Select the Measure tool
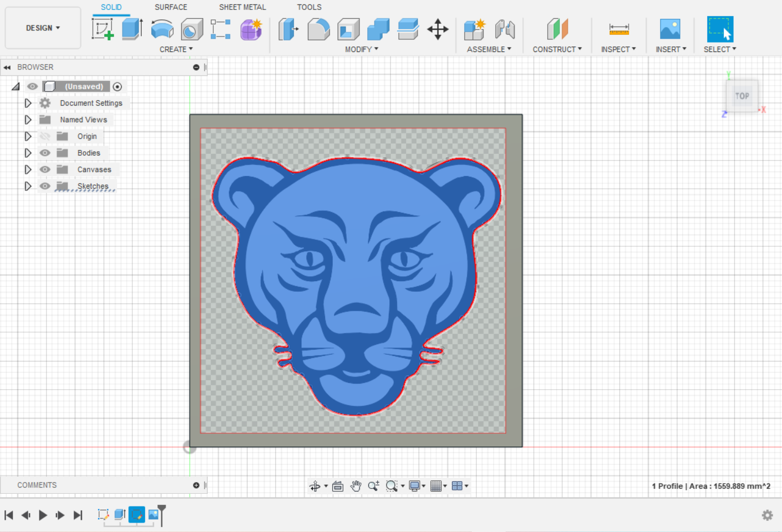The height and width of the screenshot is (532, 782). tap(619, 29)
